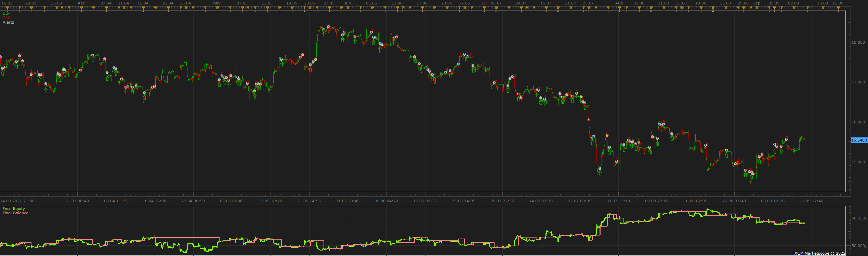Click the 30.07 13:10 time label
This screenshot has width=868, height=256.
coord(618,201)
